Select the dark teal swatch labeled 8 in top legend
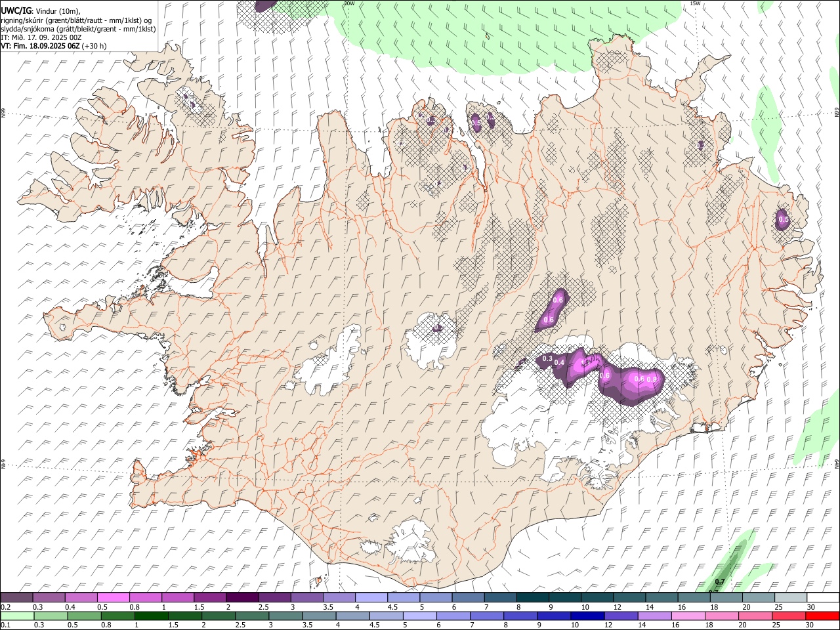This screenshot has height=630, width=840. pos(532,597)
